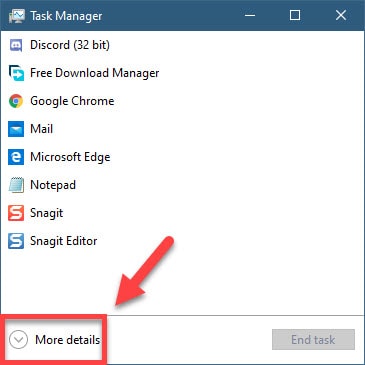
Task: Select the Microsoft Edge icon
Action: pos(16,157)
